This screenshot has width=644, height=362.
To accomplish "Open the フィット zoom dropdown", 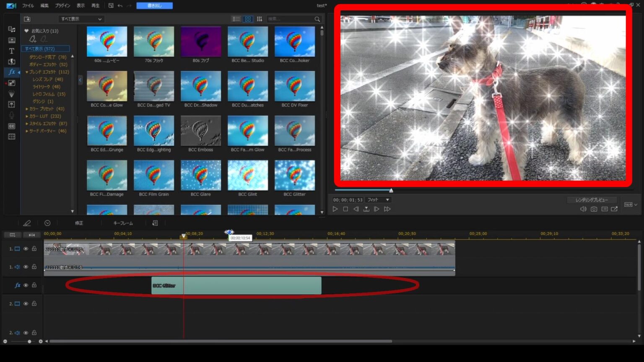I will point(378,200).
